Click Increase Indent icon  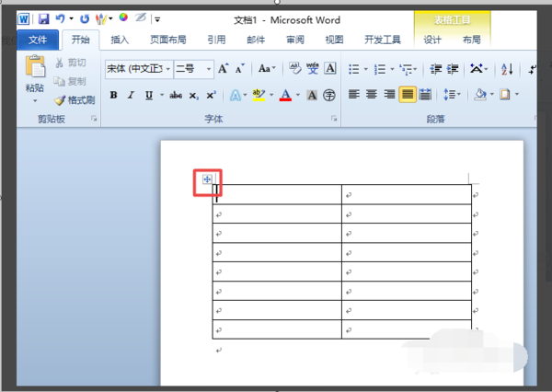point(453,69)
